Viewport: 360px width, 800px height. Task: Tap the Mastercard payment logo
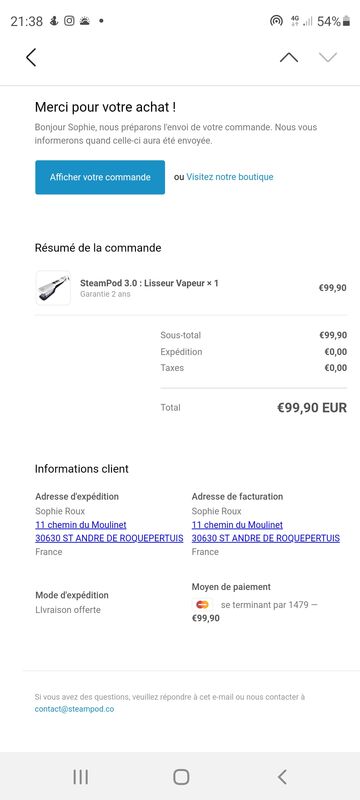pos(202,605)
